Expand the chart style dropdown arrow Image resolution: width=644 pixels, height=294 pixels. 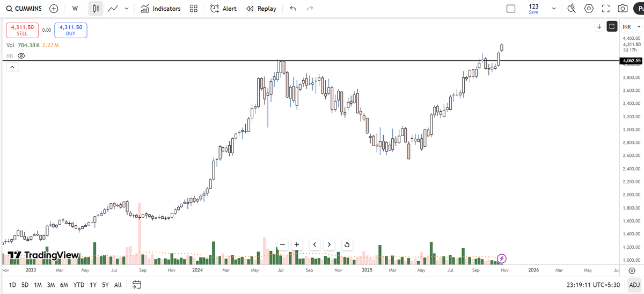(x=126, y=9)
